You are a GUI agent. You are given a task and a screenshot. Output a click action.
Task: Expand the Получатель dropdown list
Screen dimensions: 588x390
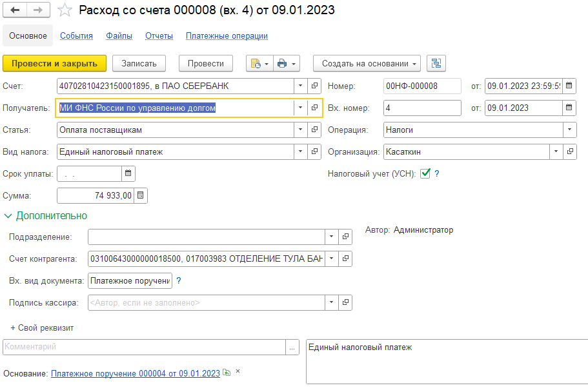pos(300,108)
